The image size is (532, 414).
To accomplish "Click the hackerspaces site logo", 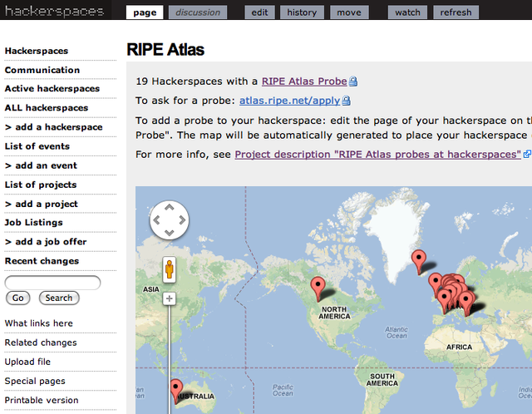I will click(54, 11).
